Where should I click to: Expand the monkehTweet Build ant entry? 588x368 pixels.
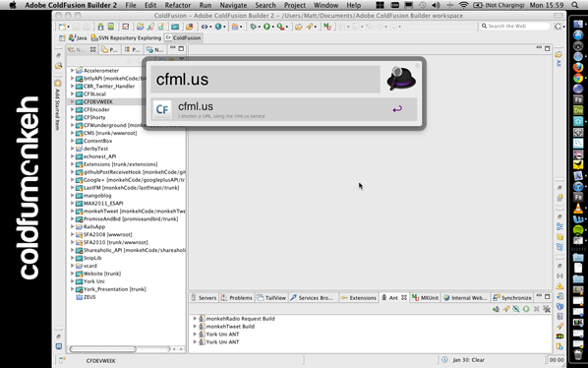pyautogui.click(x=195, y=326)
